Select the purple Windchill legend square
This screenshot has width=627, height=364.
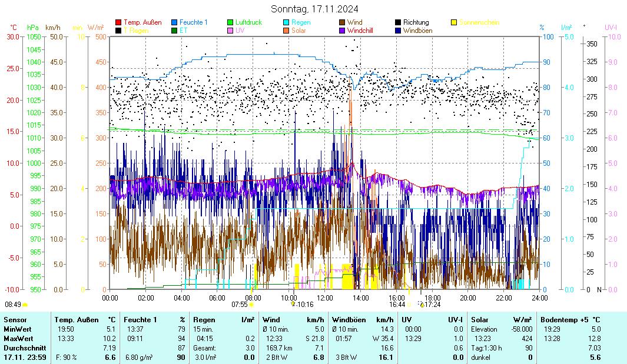[x=342, y=30]
